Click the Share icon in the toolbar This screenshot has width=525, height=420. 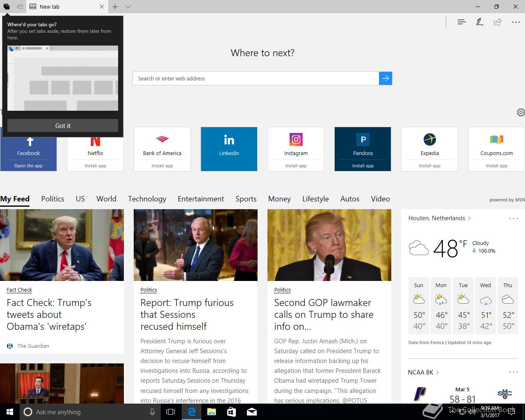coord(498,22)
